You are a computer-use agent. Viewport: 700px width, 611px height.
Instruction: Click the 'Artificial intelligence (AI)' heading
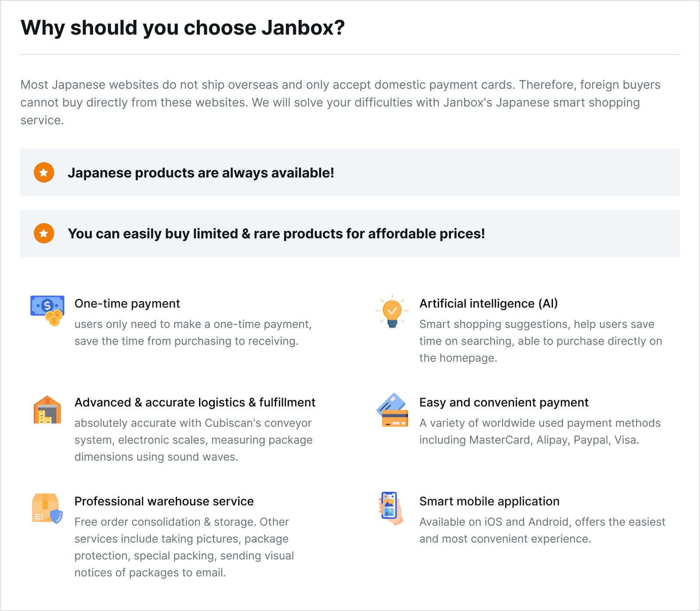488,304
